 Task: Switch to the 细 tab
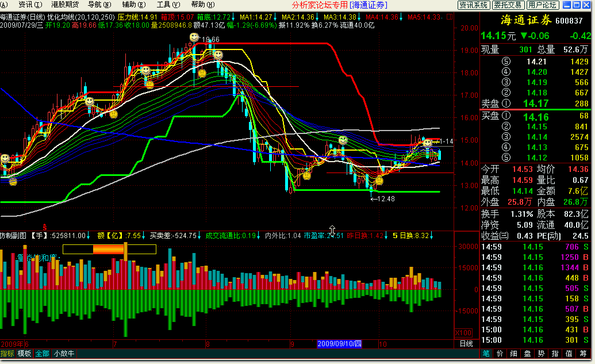pos(513,354)
